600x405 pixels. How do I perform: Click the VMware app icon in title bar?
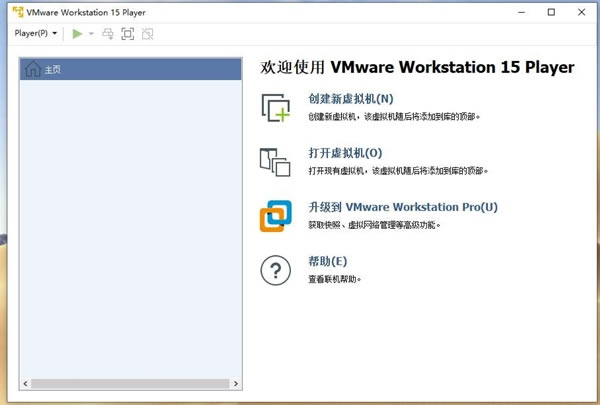click(x=18, y=12)
